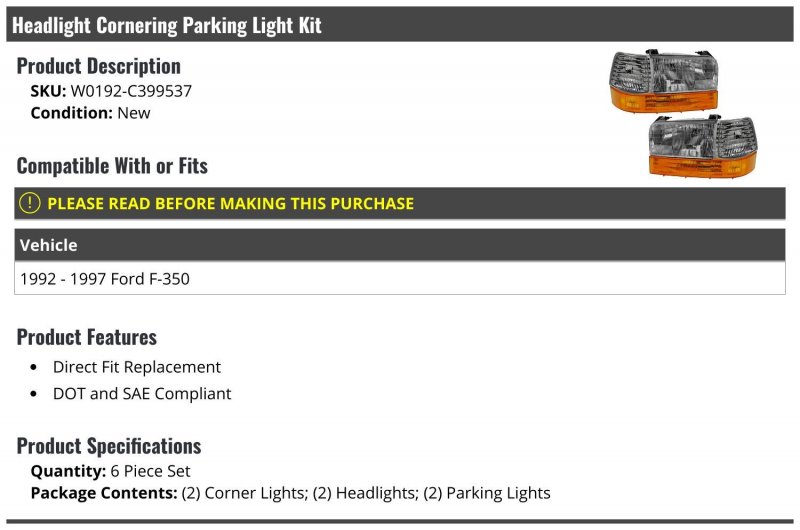Expand the PLEASE READ BEFORE MAKING THIS PURCHASE banner

click(x=399, y=203)
